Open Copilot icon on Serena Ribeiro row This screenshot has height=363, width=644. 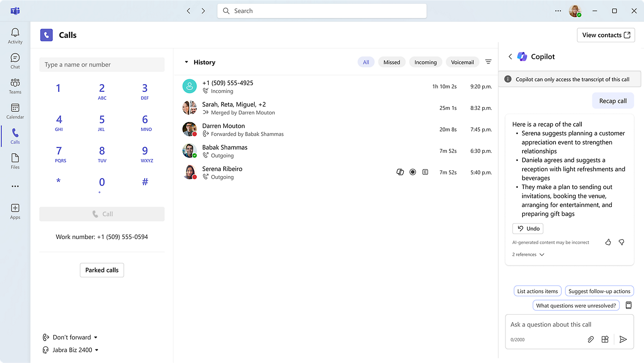click(x=400, y=172)
